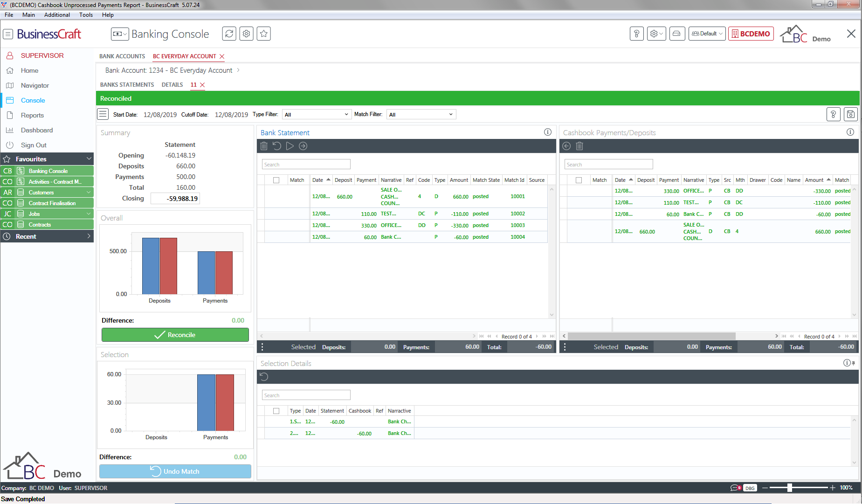Screen dimensions: 862x504
Task: Open the header settings gear dropdown
Action: (x=656, y=34)
